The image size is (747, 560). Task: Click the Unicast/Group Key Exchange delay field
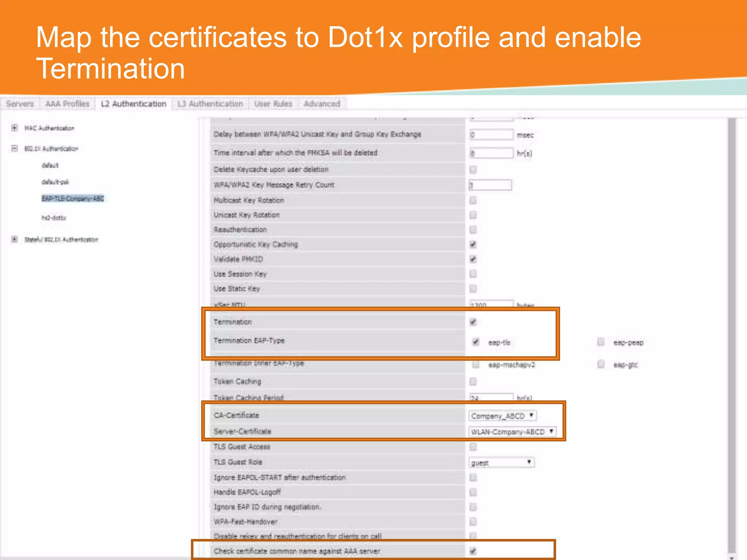pos(491,135)
